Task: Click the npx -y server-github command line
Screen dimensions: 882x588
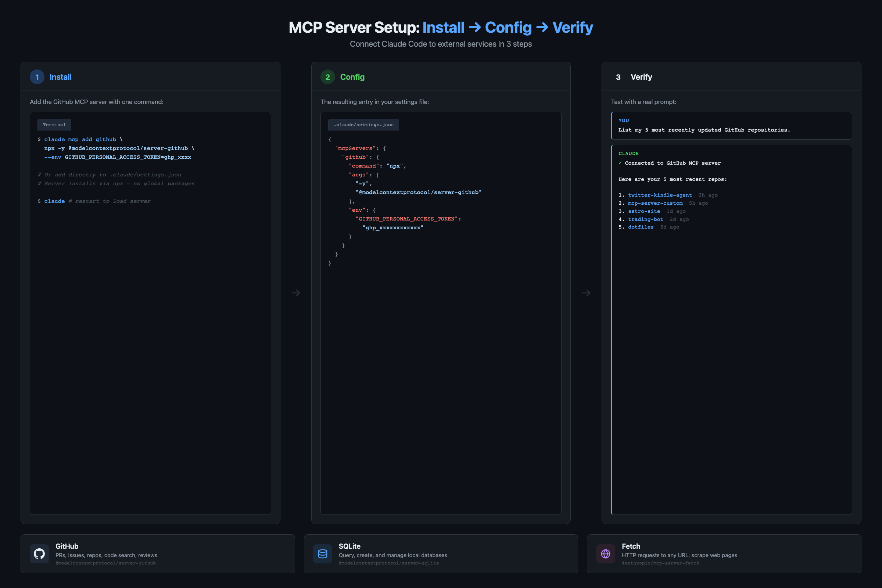Action: click(119, 148)
